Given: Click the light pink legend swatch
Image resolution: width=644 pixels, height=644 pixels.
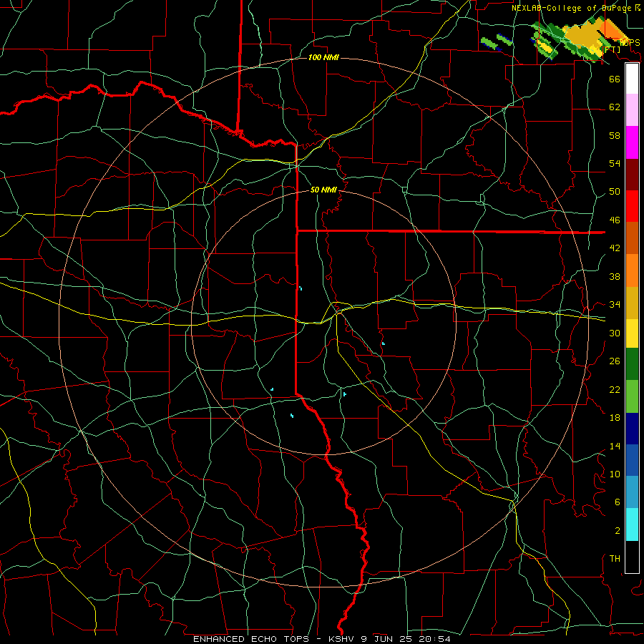Looking at the screenshot, I should (632, 110).
